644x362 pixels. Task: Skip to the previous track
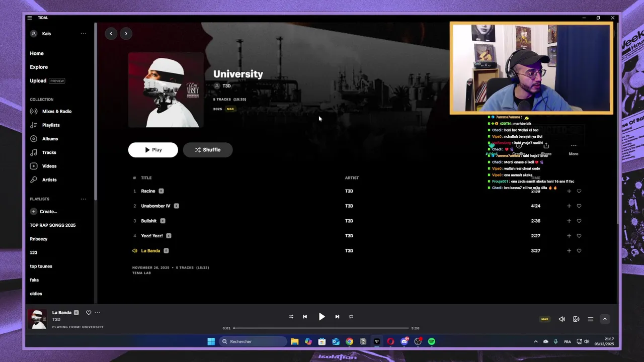click(305, 317)
